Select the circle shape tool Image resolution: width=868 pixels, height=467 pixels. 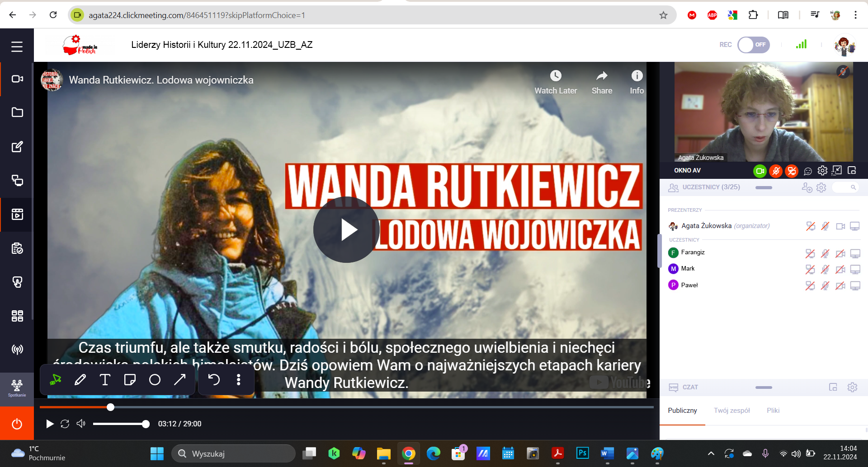(x=155, y=380)
